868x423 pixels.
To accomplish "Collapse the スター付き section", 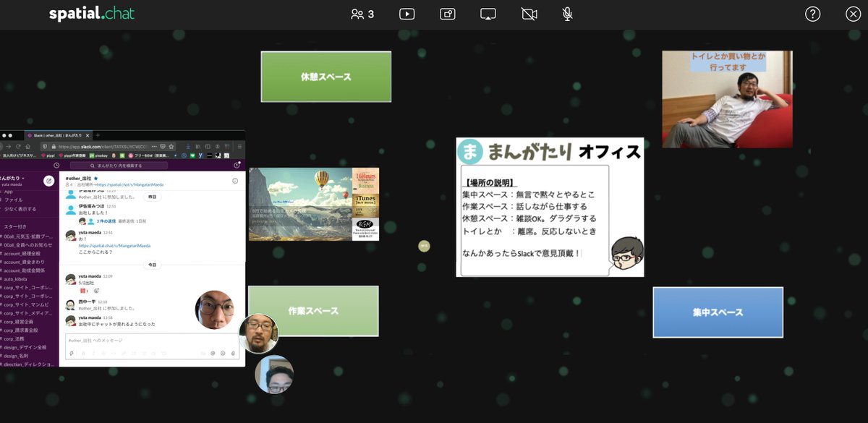I will 14,226.
